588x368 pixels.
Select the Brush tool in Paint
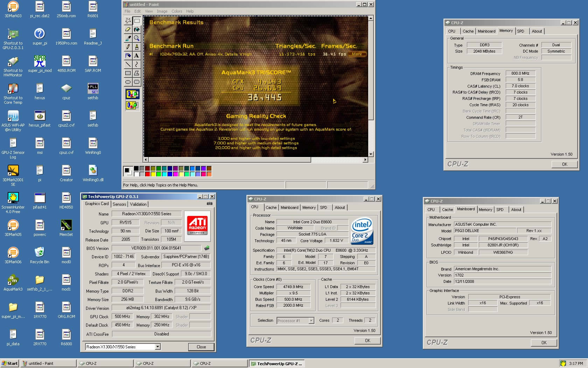137,47
